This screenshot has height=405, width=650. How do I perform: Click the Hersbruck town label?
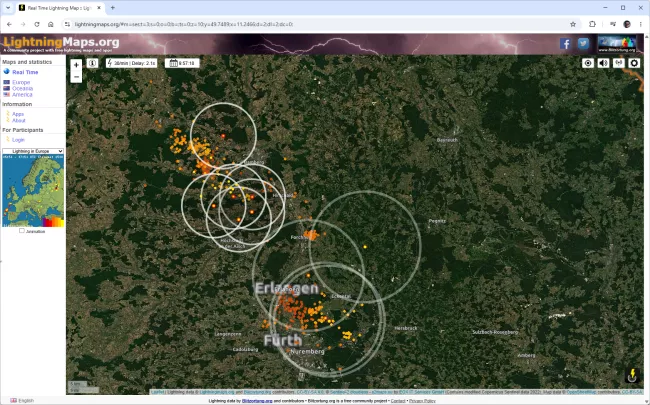[x=406, y=328]
